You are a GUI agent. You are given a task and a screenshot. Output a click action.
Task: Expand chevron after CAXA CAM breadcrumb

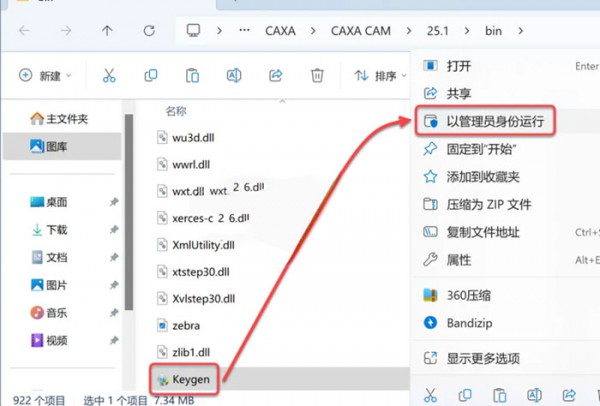409,31
